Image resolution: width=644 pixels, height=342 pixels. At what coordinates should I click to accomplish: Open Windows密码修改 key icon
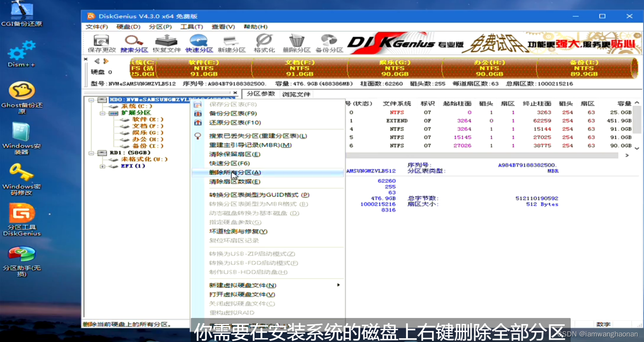tap(22, 179)
